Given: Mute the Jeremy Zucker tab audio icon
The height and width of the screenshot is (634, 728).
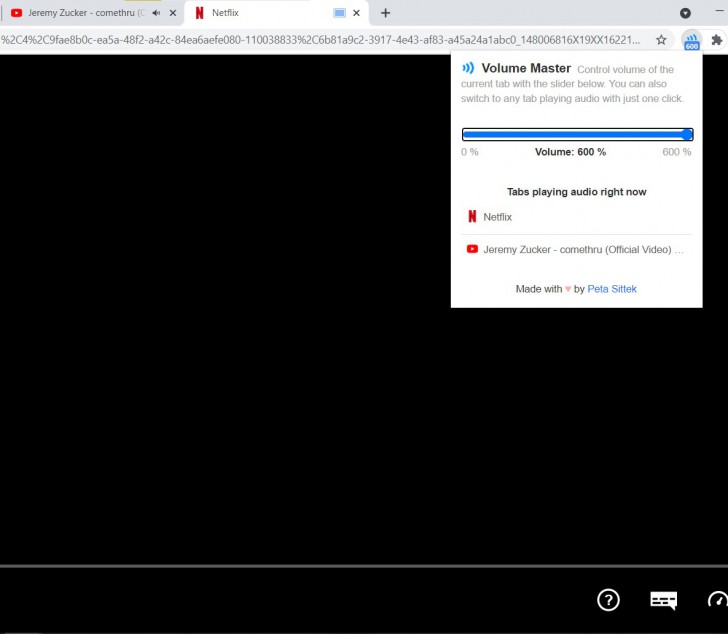Looking at the screenshot, I should click(156, 13).
